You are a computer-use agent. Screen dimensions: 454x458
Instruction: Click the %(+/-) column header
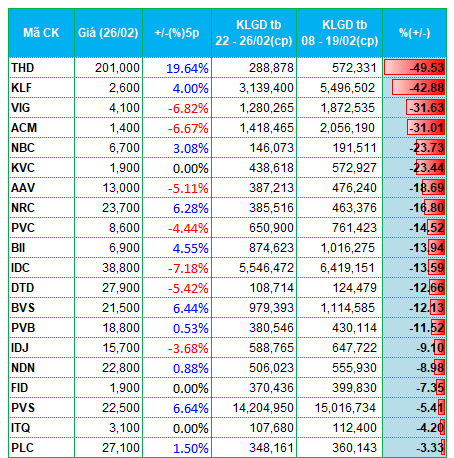point(415,33)
